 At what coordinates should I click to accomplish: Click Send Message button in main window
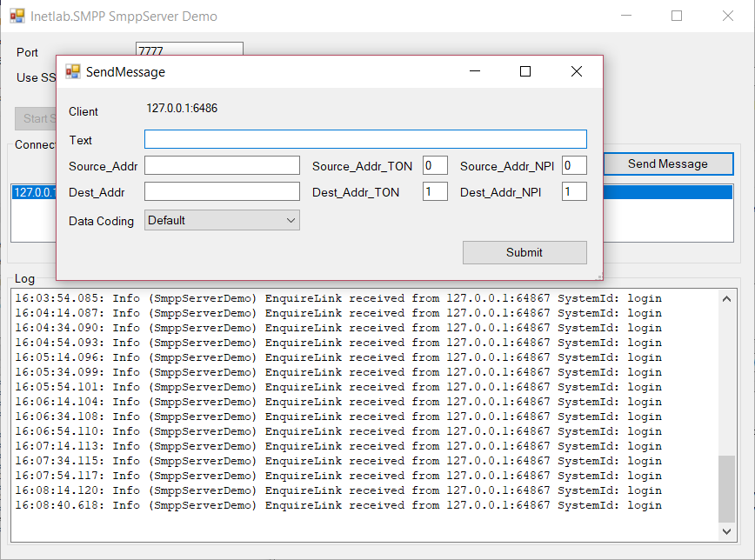(668, 163)
